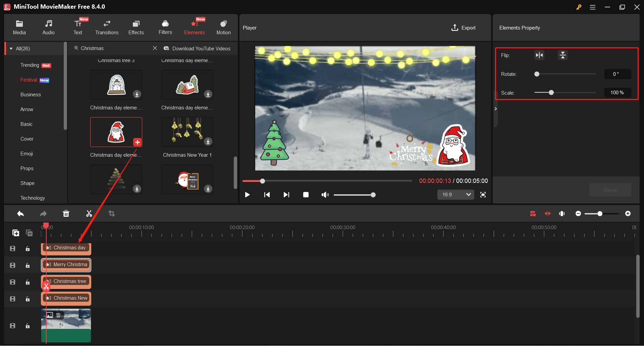The width and height of the screenshot is (644, 346).
Task: Click the Scale slider handle
Action: [x=551, y=92]
